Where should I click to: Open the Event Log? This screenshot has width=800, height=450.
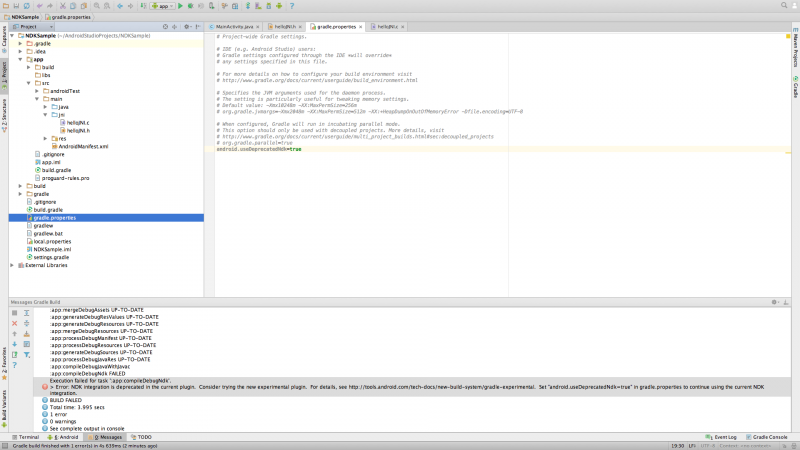pos(721,437)
